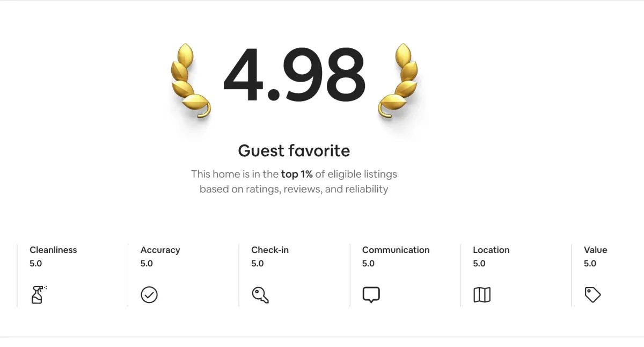The width and height of the screenshot is (644, 347).
Task: Click the Check-in key icon
Action: pyautogui.click(x=260, y=295)
